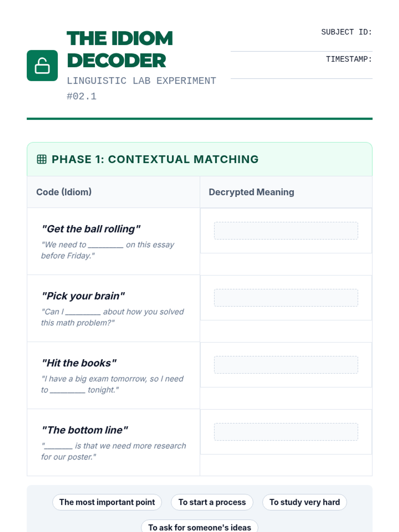Select answer box for "Hit the books"
This screenshot has height=532, width=399.
coord(286,365)
